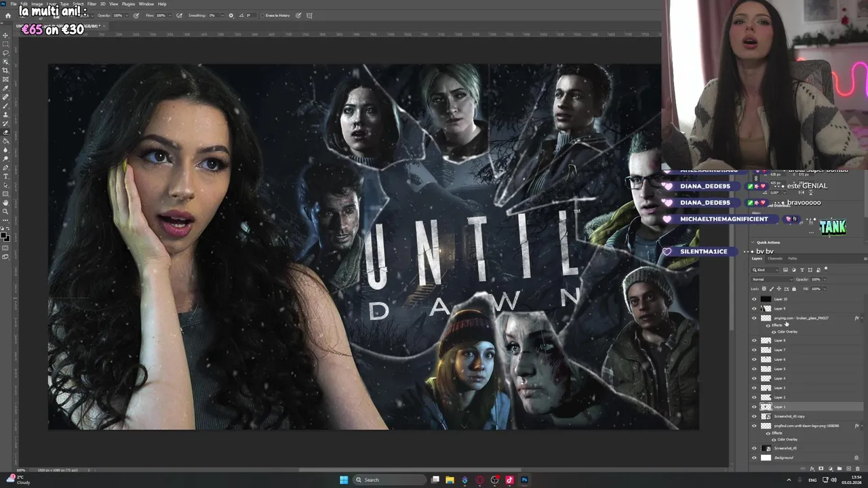Select the Pen tool
Screen dimensions: 868x488
pyautogui.click(x=6, y=167)
